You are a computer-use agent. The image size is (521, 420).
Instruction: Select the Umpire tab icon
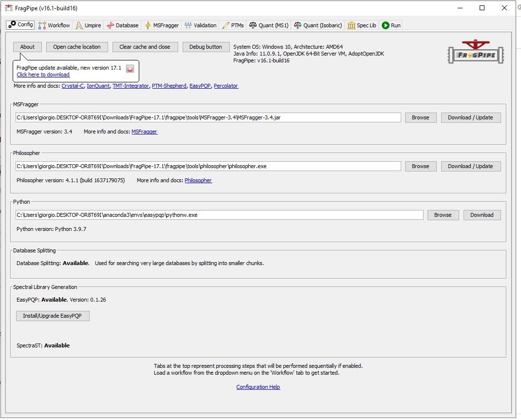point(79,25)
